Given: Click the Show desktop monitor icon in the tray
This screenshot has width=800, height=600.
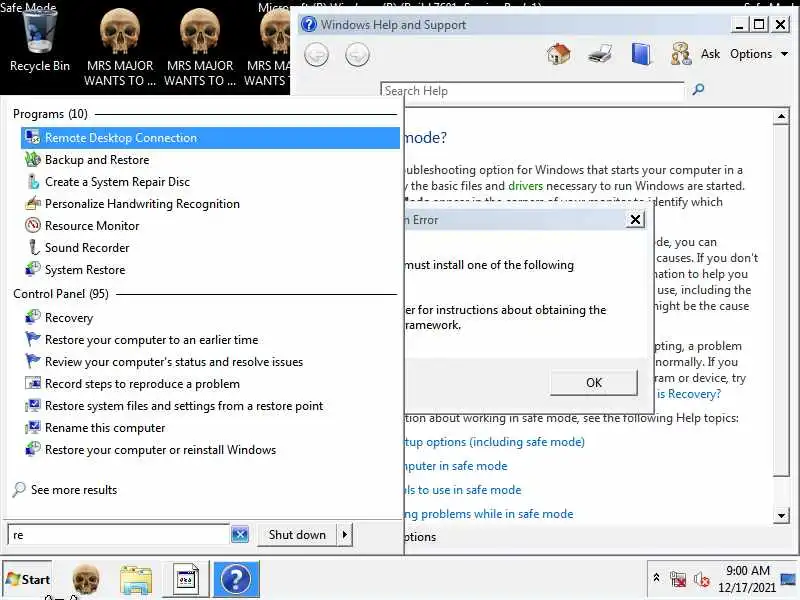Looking at the screenshot, I should coord(788,579).
